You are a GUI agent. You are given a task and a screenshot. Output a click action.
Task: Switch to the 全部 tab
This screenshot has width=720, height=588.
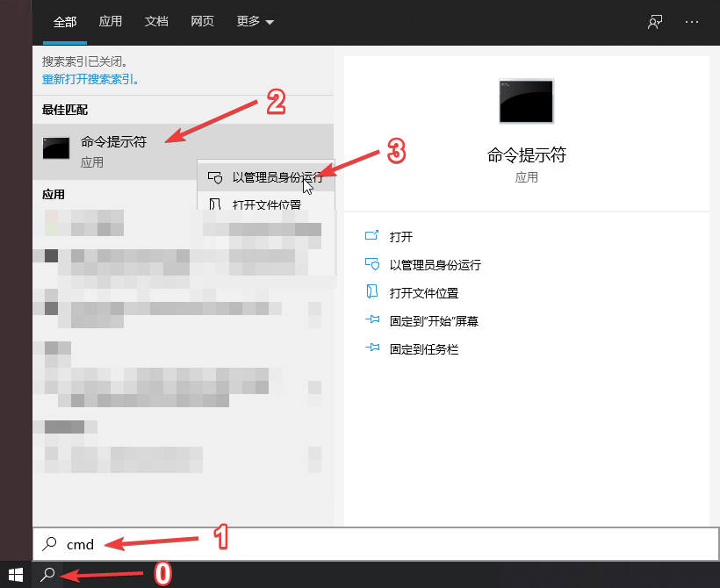pyautogui.click(x=65, y=22)
